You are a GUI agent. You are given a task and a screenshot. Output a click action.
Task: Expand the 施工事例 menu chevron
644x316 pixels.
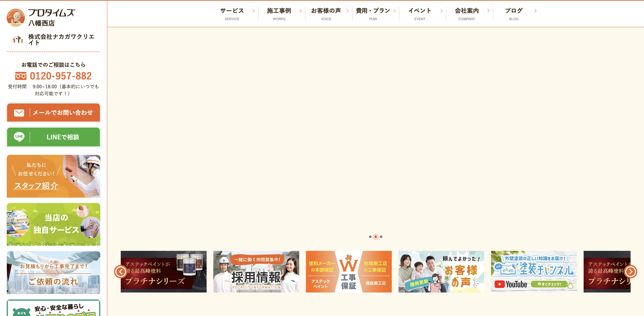click(301, 11)
